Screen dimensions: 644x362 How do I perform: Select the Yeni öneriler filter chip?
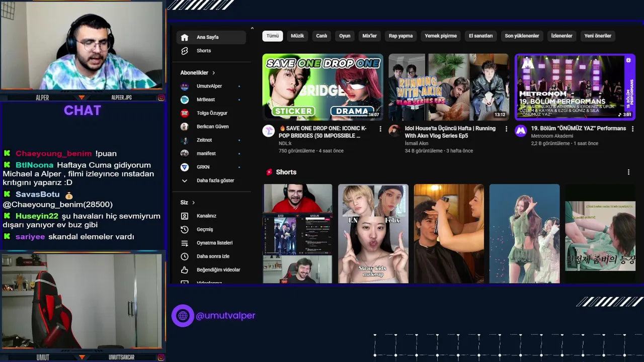tap(598, 36)
